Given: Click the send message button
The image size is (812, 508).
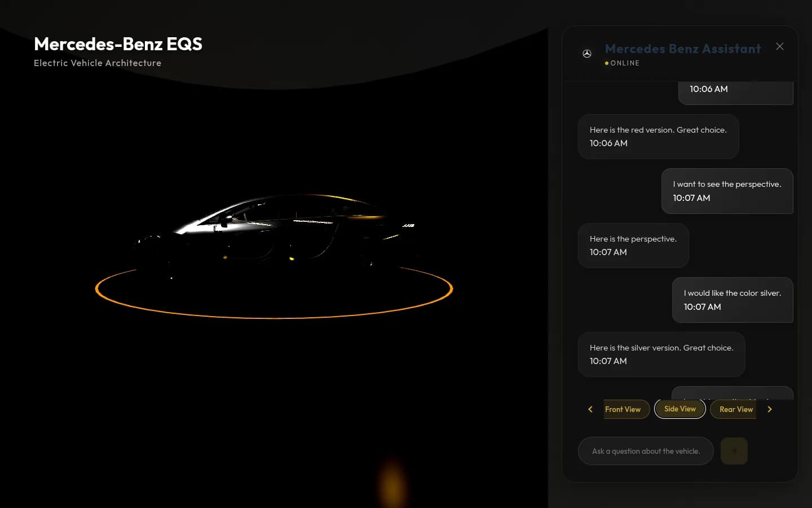Looking at the screenshot, I should tap(734, 451).
